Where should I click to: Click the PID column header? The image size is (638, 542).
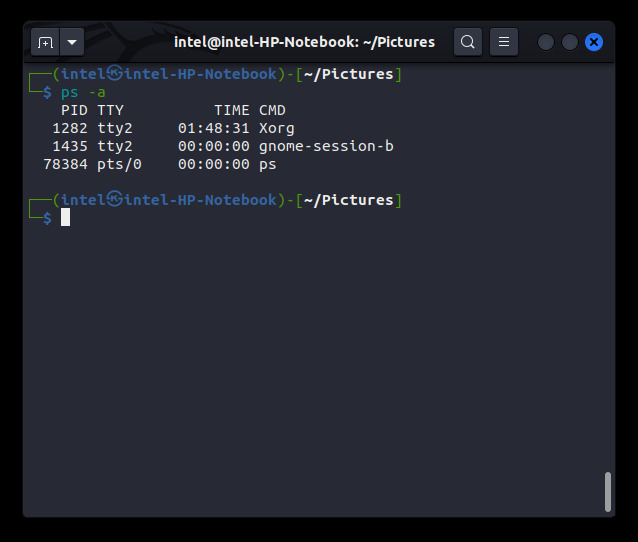(x=74, y=110)
